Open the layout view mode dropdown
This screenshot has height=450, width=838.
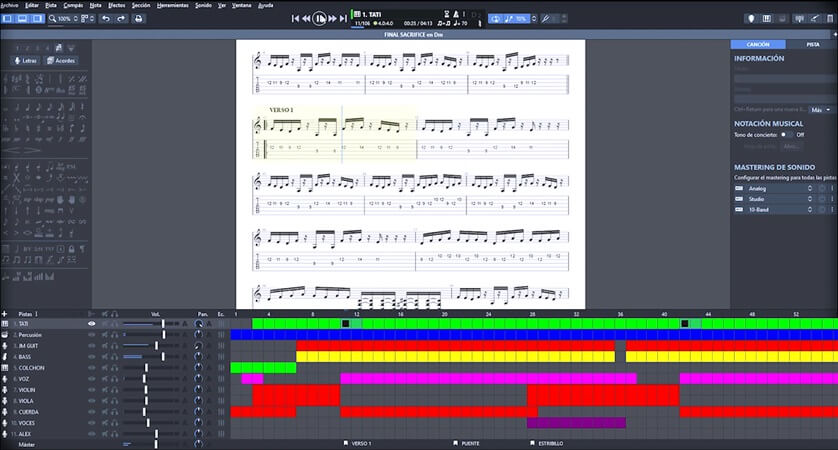click(88, 19)
